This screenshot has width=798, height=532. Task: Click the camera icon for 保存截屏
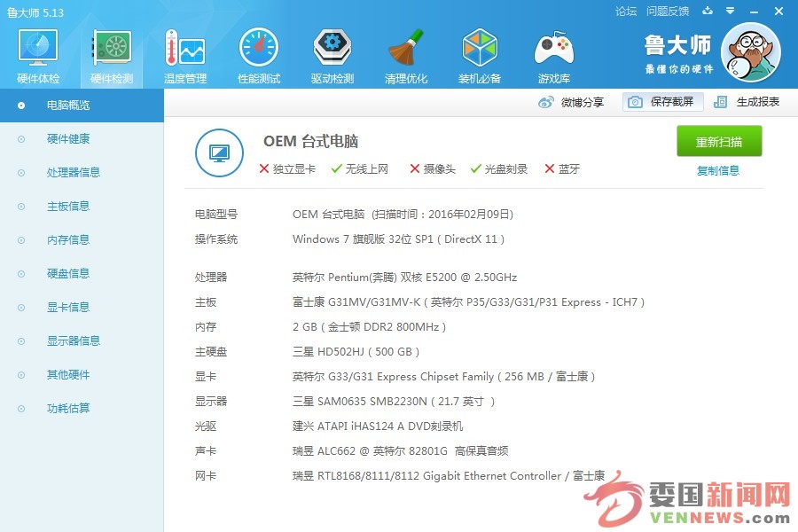pos(635,102)
